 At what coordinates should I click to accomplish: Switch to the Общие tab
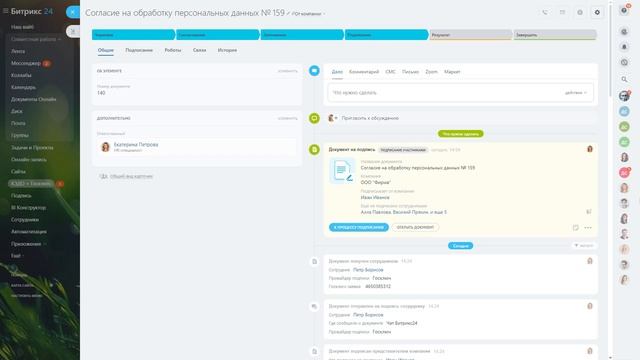point(106,50)
